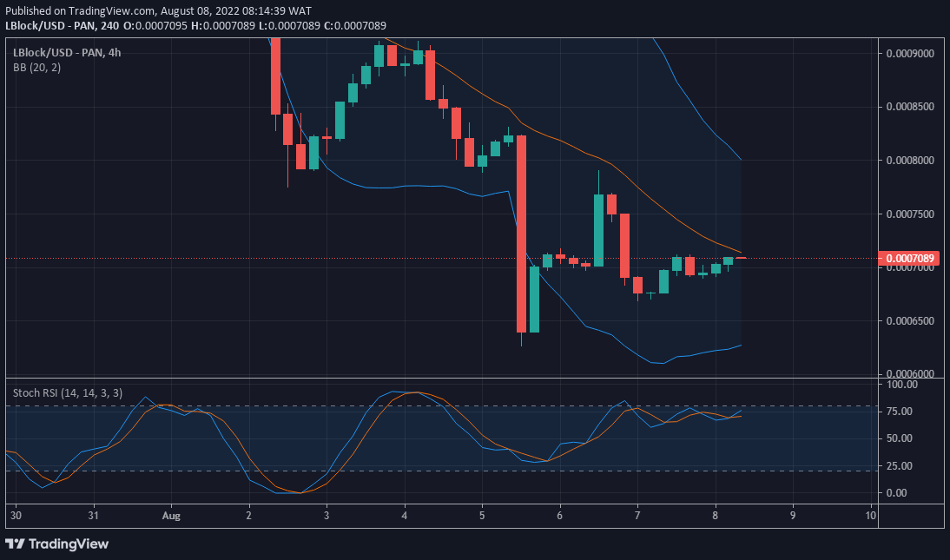Click the TradingView wordmark text
The height and width of the screenshot is (560, 950).
pos(69,544)
